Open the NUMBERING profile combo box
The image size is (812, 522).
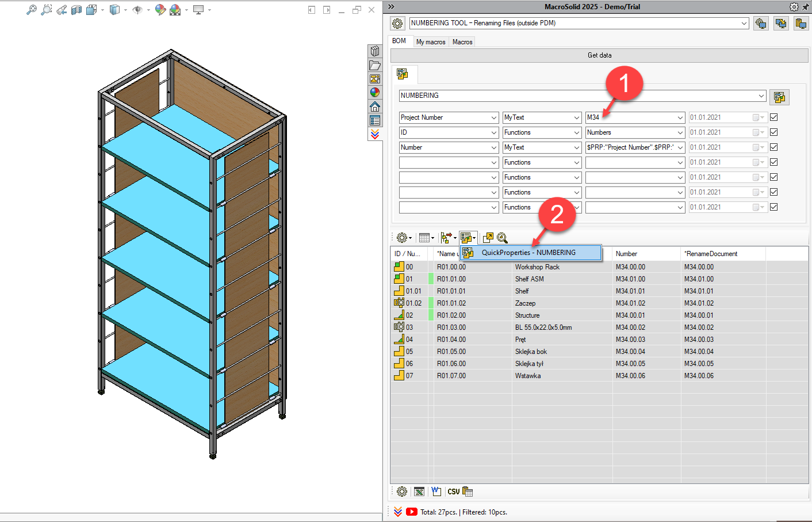pos(583,96)
